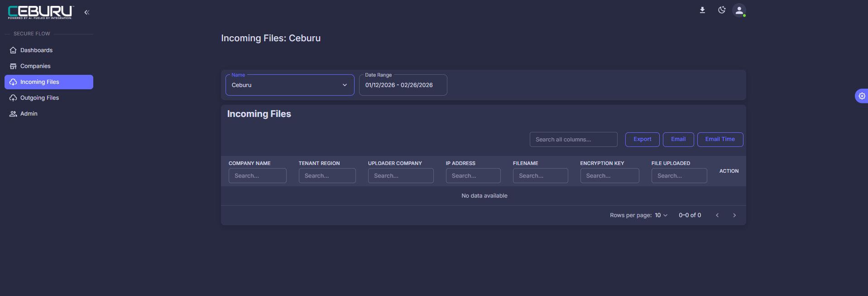
Task: Click the Admin people icon
Action: (x=13, y=114)
